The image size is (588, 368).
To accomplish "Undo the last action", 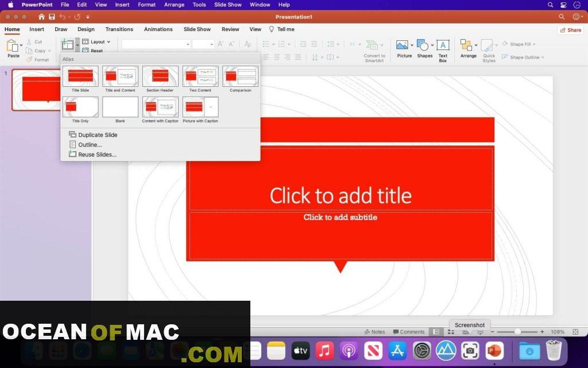I will (x=62, y=17).
